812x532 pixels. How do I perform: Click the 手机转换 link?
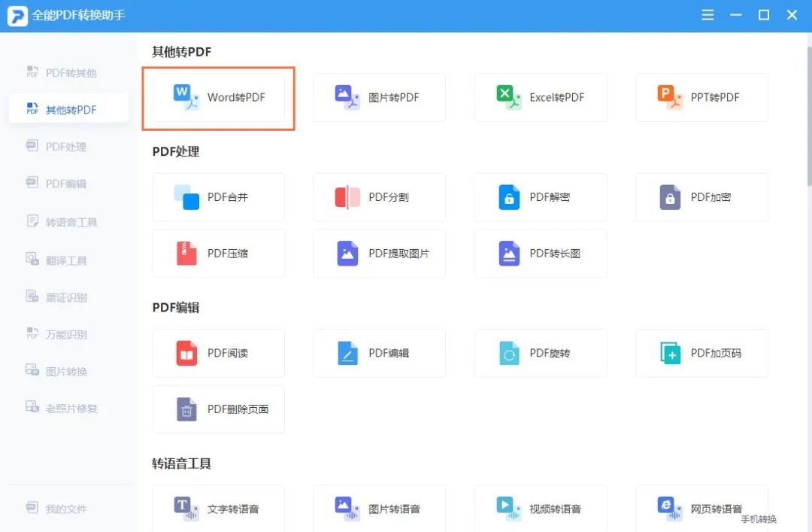pyautogui.click(x=759, y=519)
